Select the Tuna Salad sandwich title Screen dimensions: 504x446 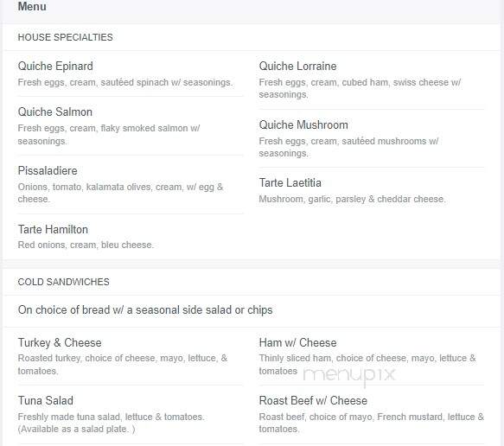(x=45, y=401)
